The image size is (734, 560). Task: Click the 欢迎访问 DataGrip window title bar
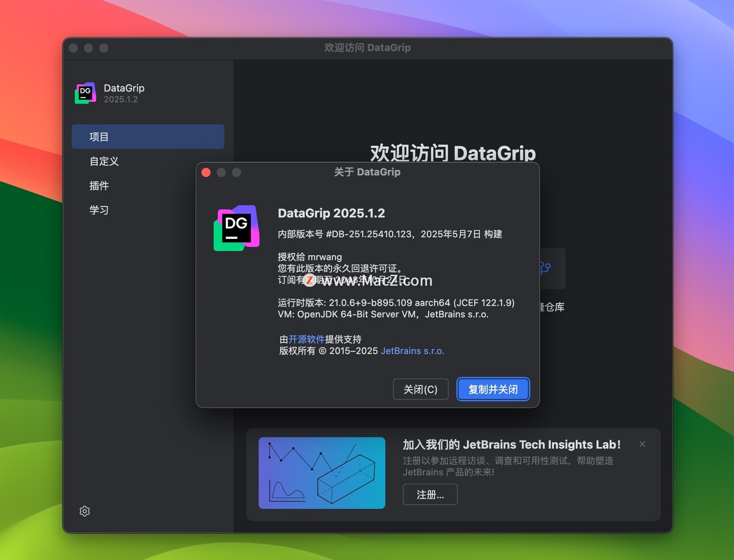click(367, 48)
